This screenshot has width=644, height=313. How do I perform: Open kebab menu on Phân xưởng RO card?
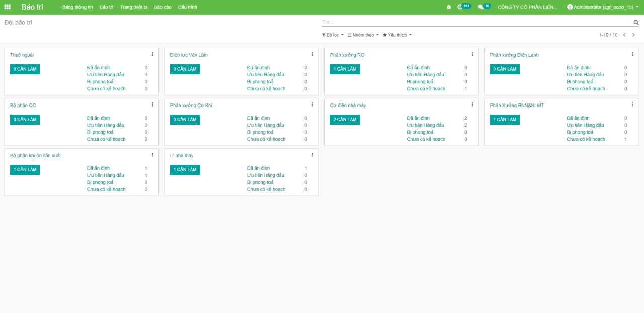point(472,54)
